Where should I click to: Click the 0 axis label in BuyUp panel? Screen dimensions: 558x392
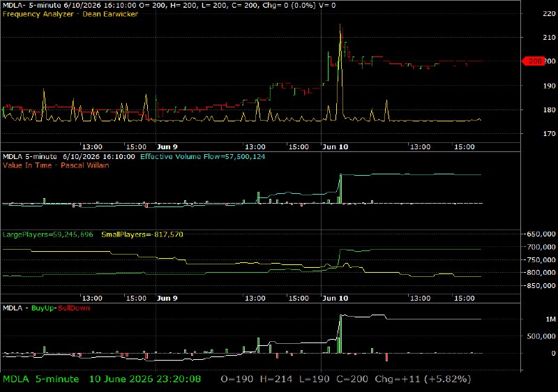pyautogui.click(x=553, y=353)
